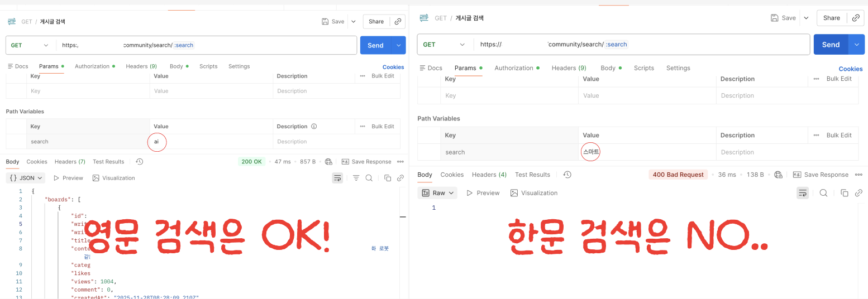The height and width of the screenshot is (299, 868).
Task: Click Share button in right window
Action: click(x=831, y=18)
